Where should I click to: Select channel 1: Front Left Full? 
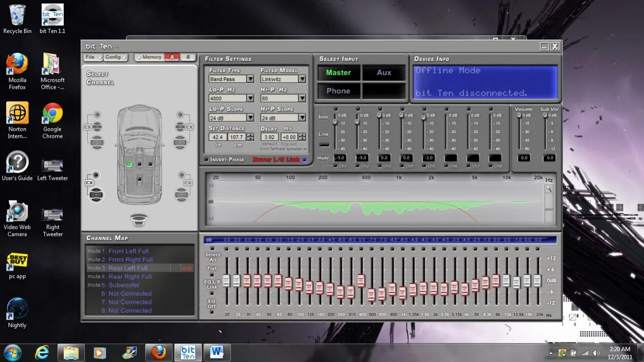[125, 251]
